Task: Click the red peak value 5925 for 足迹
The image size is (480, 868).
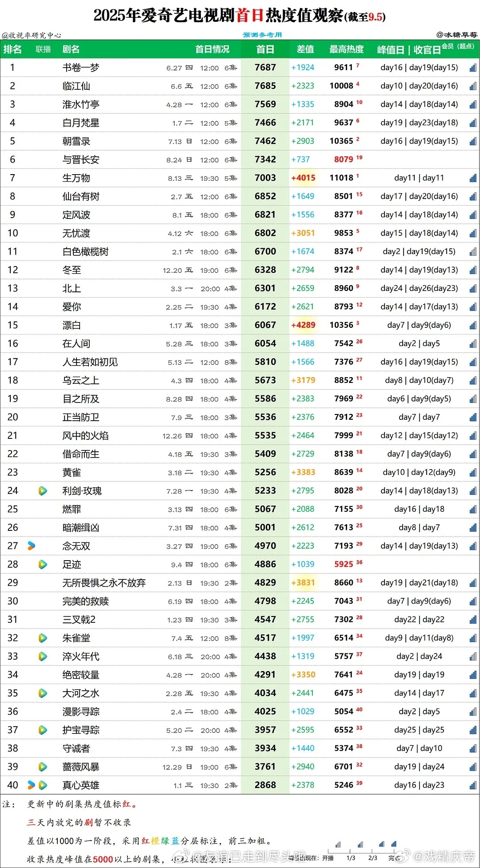Action: pos(344,564)
